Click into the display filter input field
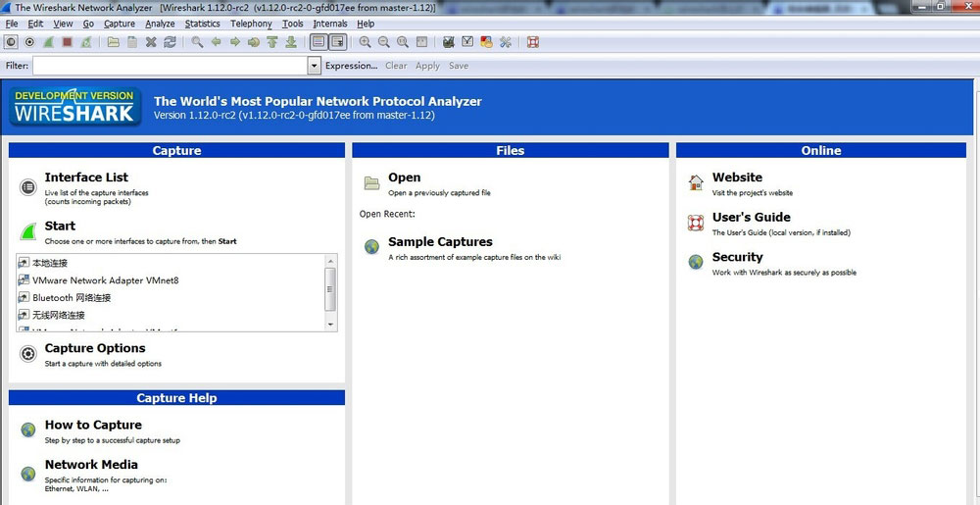The height and width of the screenshot is (505, 980). (x=170, y=66)
